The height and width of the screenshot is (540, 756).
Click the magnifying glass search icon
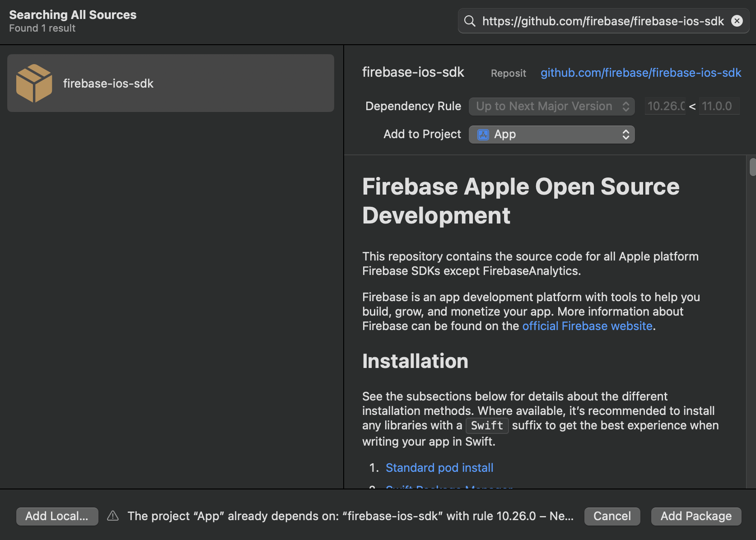[470, 21]
